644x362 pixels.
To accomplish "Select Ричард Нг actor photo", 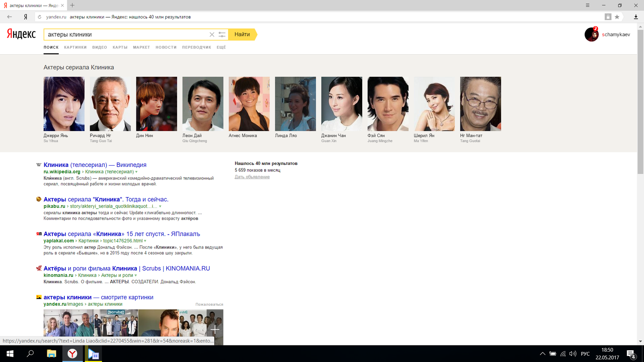I will tap(110, 104).
